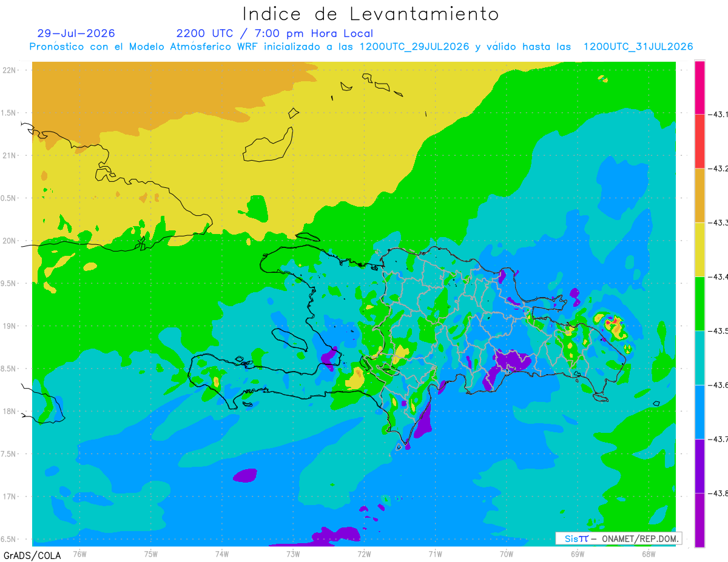The height and width of the screenshot is (562, 728).
Task: Select the bottom violet color bar segment
Action: [699, 520]
